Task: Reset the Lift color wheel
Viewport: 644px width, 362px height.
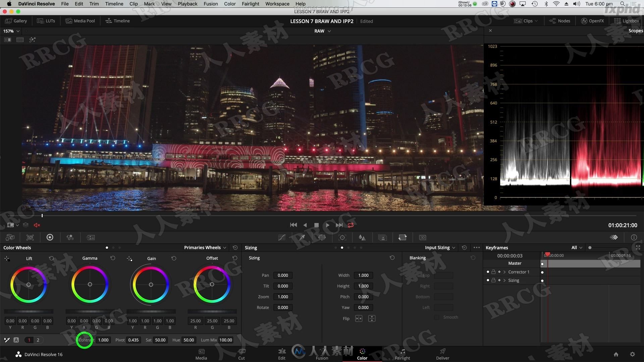Action: (x=51, y=258)
